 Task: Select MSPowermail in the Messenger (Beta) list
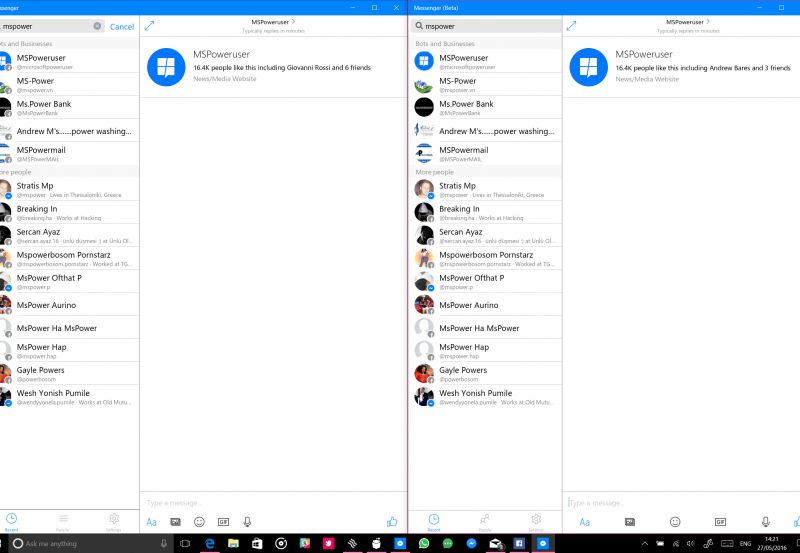pyautogui.click(x=485, y=154)
